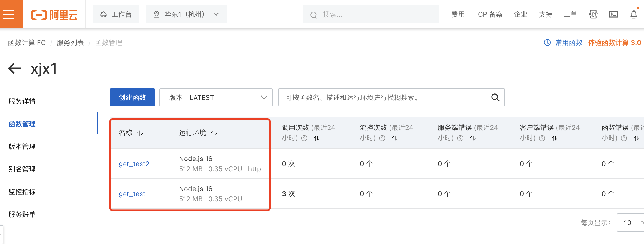
Task: Click the '0 次' invocation count for get_test2
Action: tap(288, 164)
